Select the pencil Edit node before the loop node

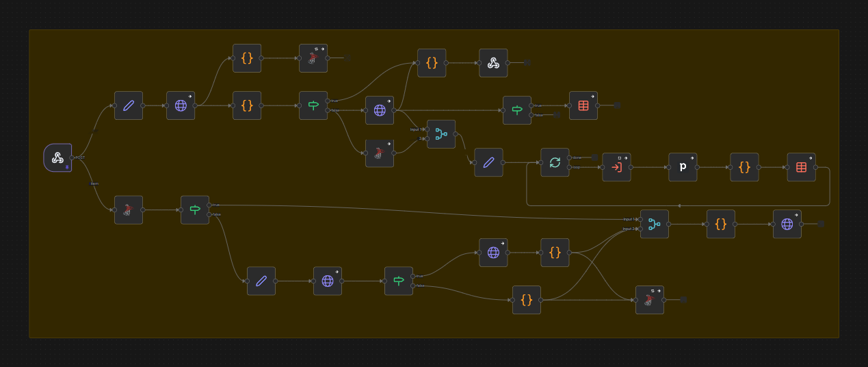click(488, 162)
